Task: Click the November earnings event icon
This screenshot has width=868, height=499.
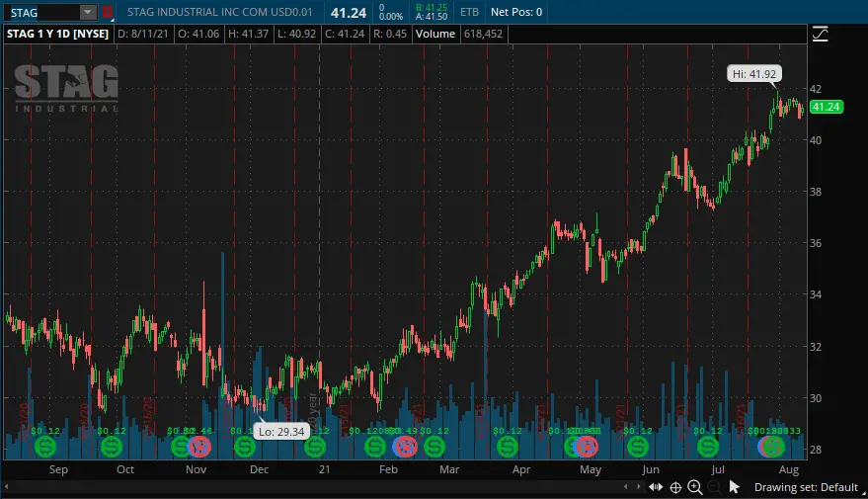Action: pos(199,447)
